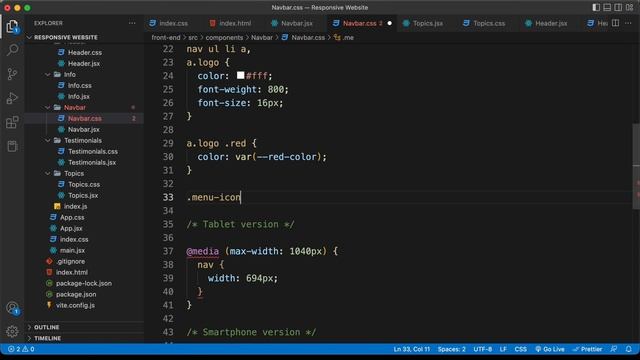Open notifications bell in status bar
The width and height of the screenshot is (640, 360).
pos(629,349)
